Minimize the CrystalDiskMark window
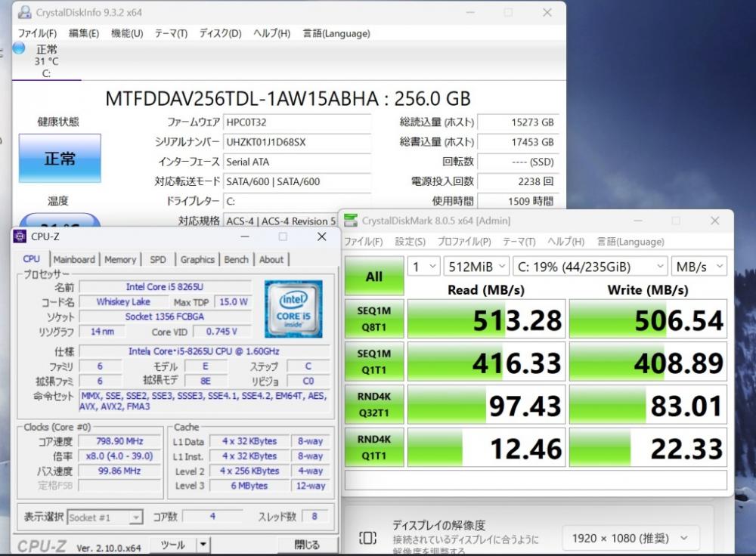This screenshot has height=556, width=756. coord(638,221)
